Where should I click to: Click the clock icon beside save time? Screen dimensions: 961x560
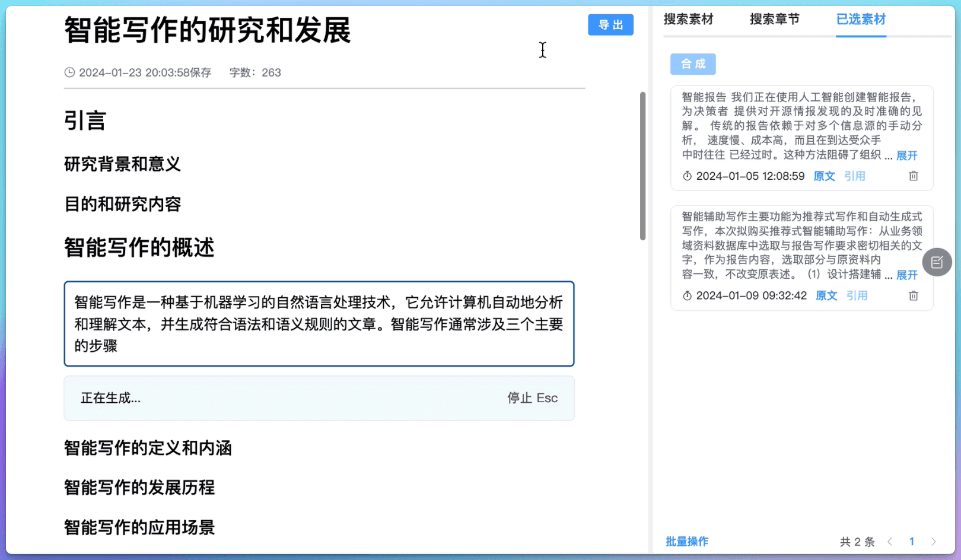point(69,72)
